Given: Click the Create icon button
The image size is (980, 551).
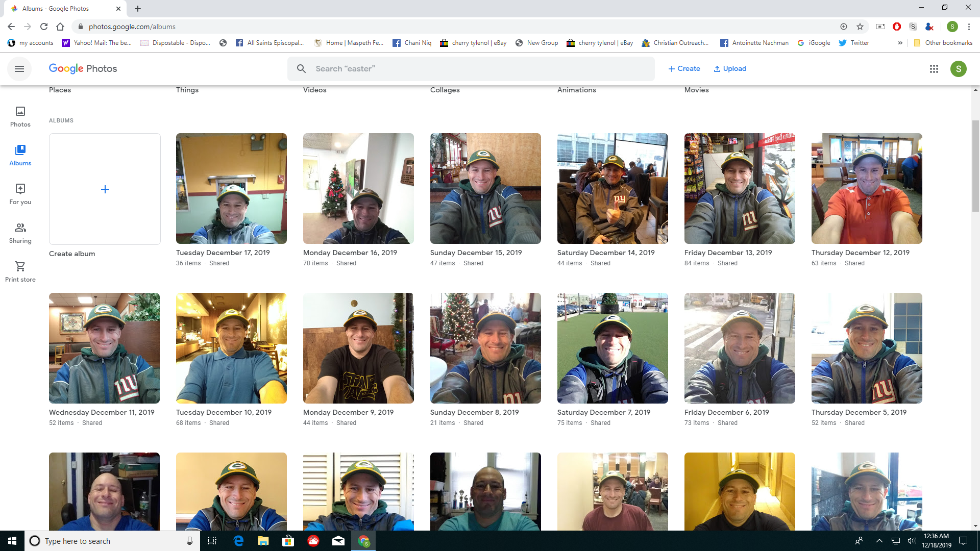Looking at the screenshot, I should pos(683,69).
